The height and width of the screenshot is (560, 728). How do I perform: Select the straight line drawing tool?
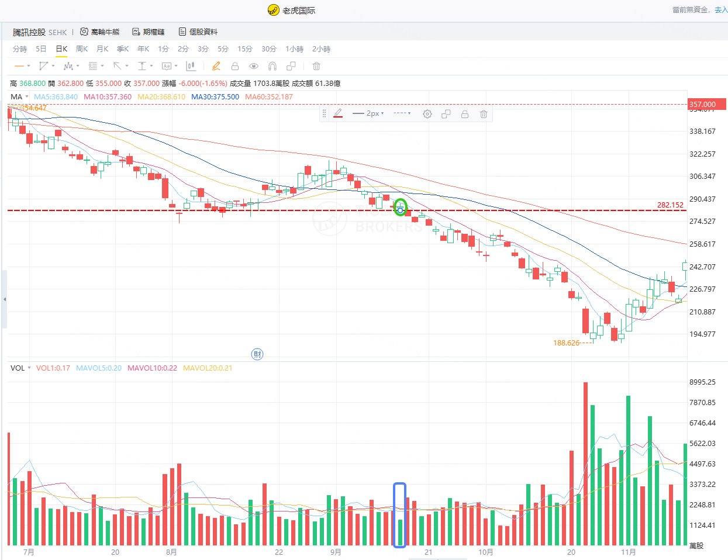[19, 66]
